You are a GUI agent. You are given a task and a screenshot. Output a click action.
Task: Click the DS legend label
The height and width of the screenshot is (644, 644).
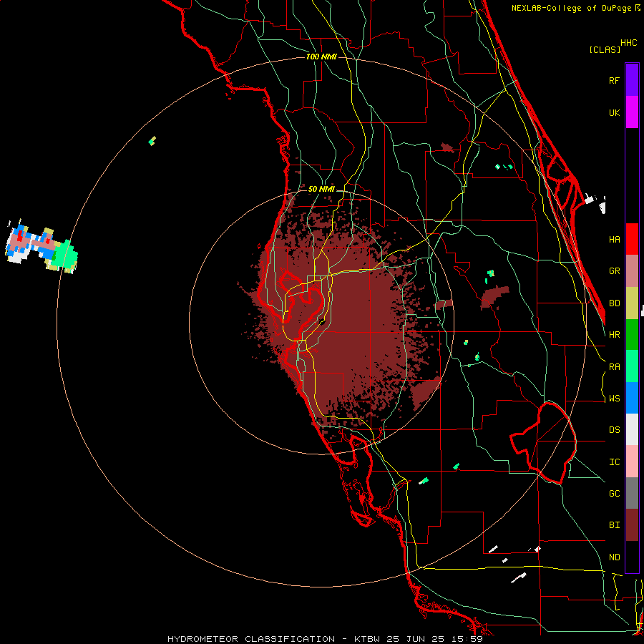pyautogui.click(x=614, y=430)
